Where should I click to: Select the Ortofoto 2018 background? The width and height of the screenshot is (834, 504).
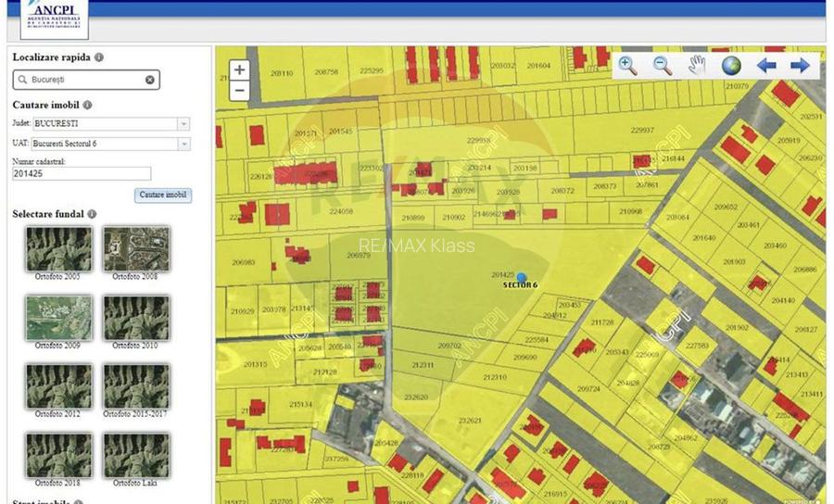(x=58, y=456)
